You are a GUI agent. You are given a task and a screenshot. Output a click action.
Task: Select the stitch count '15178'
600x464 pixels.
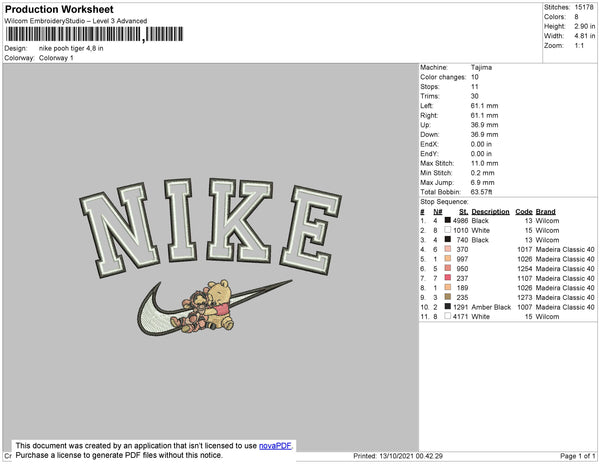click(x=584, y=7)
